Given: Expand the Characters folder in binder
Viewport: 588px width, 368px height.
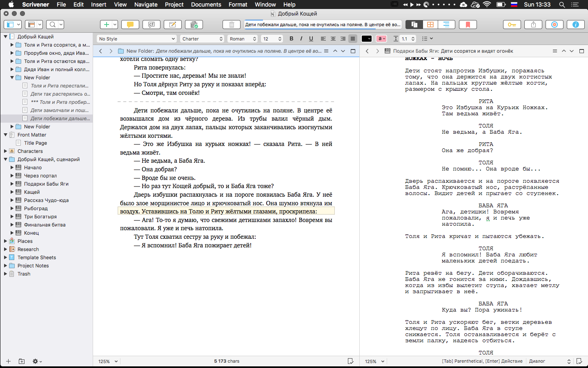Looking at the screenshot, I should coord(6,151).
